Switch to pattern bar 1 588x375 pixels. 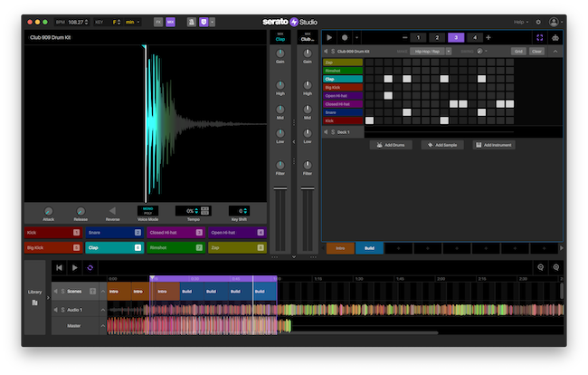tap(418, 37)
